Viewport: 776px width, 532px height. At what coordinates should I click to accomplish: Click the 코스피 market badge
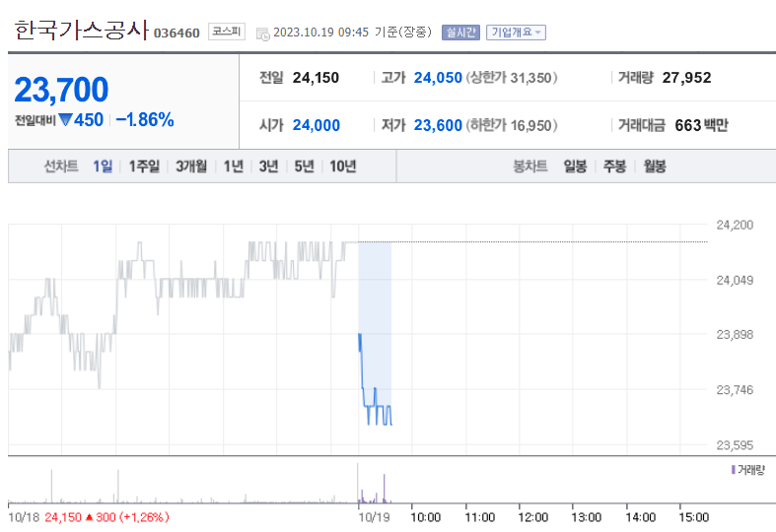tap(227, 32)
